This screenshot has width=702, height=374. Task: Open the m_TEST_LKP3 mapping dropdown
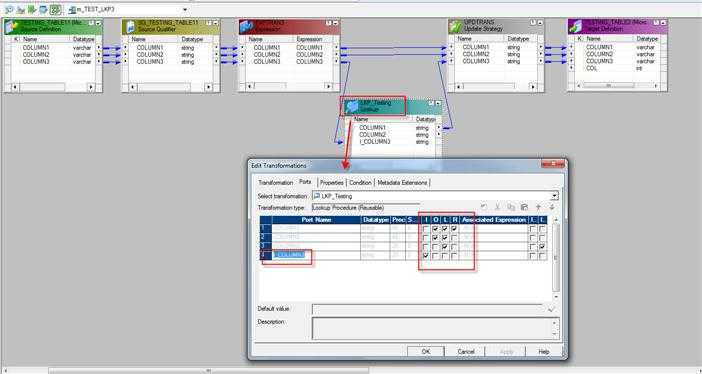185,9
